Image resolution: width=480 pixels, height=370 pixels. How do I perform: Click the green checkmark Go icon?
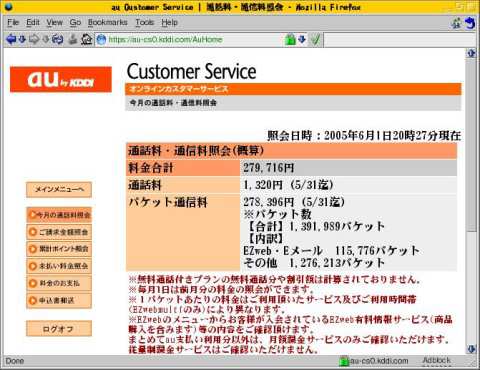pyautogui.click(x=315, y=40)
